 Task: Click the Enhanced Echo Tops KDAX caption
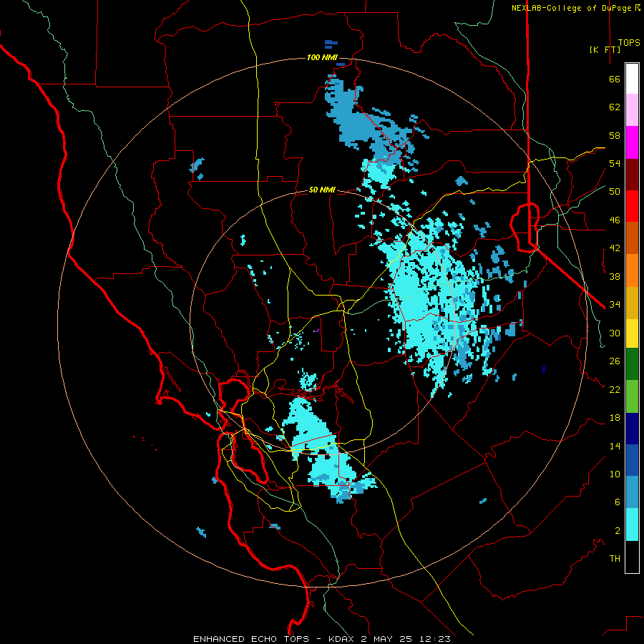(x=322, y=639)
